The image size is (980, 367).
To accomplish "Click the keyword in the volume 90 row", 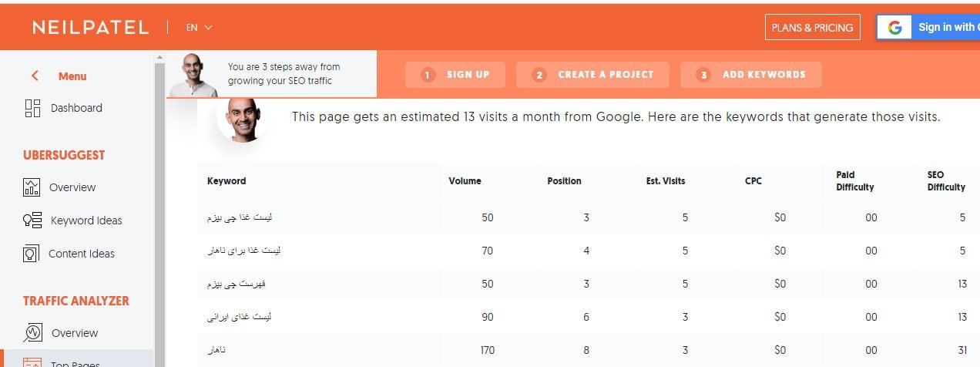I will [240, 317].
